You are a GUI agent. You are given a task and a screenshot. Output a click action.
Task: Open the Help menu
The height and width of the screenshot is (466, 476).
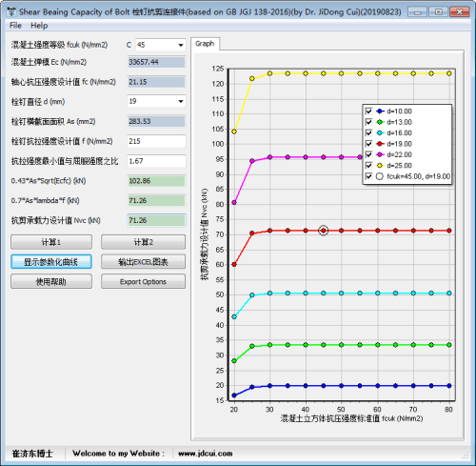39,26
